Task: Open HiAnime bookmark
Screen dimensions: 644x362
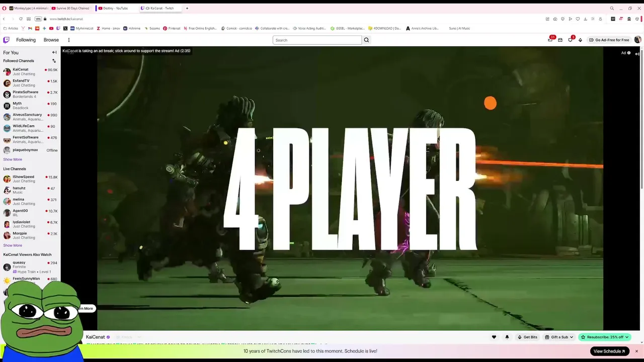Action: coord(132,28)
